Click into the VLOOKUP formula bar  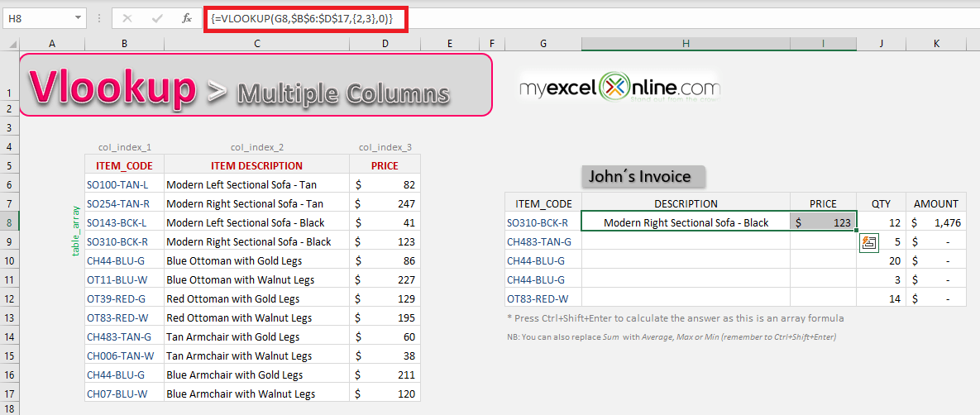tap(305, 19)
